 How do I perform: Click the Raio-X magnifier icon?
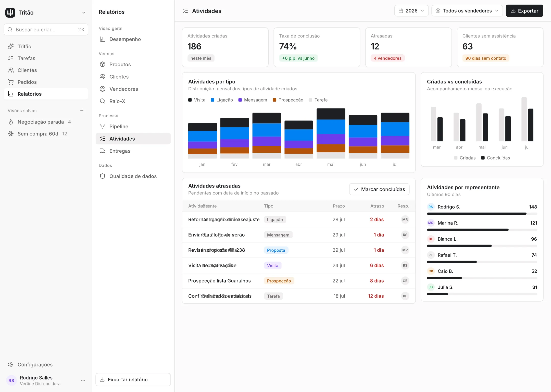103,101
